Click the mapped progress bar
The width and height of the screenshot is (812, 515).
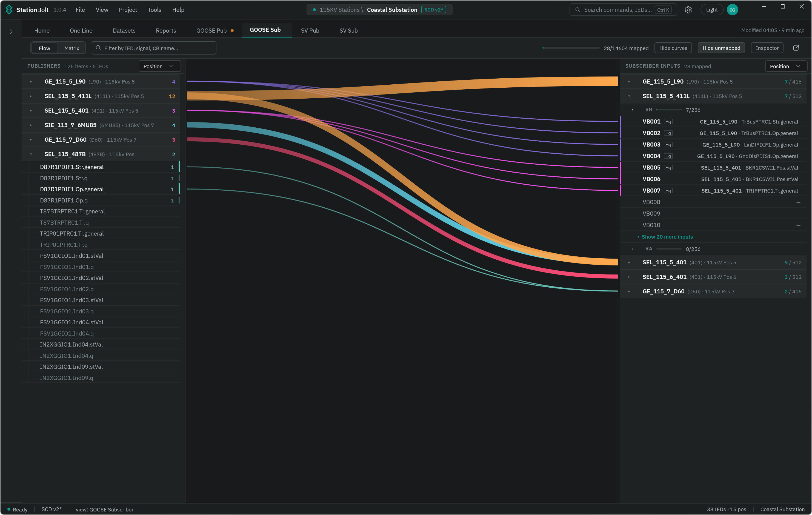point(571,48)
